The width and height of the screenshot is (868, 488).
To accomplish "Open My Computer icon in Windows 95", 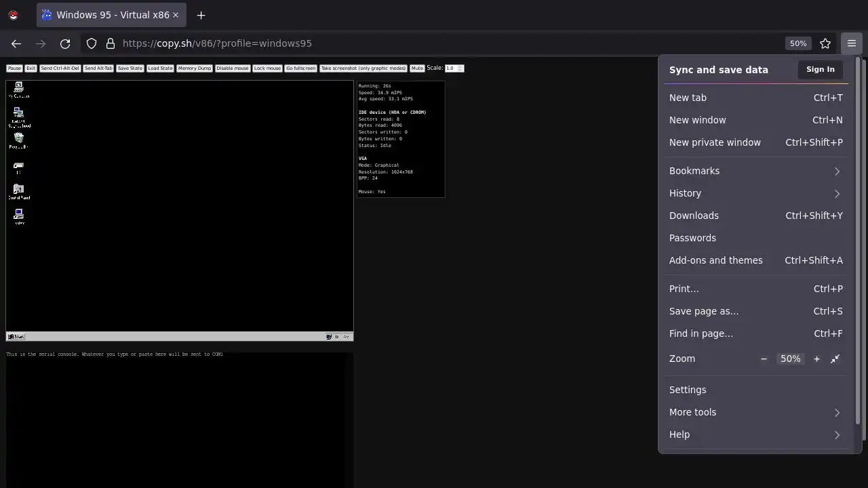I will click(18, 89).
